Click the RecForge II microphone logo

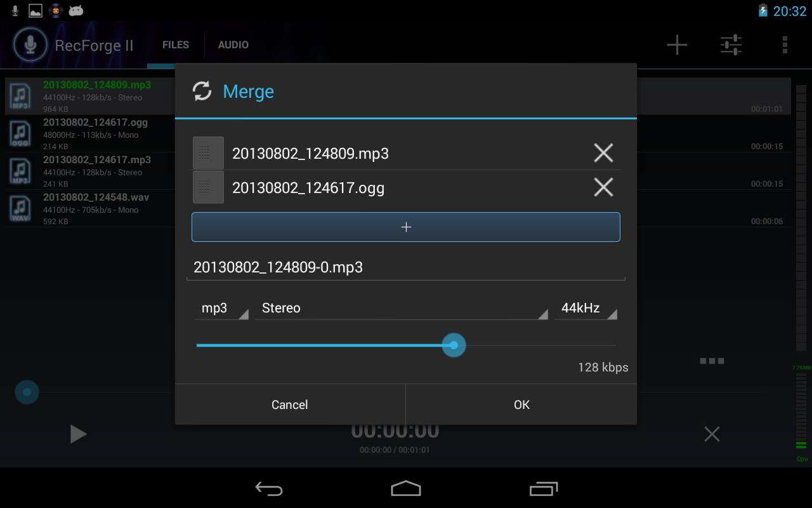(30, 44)
